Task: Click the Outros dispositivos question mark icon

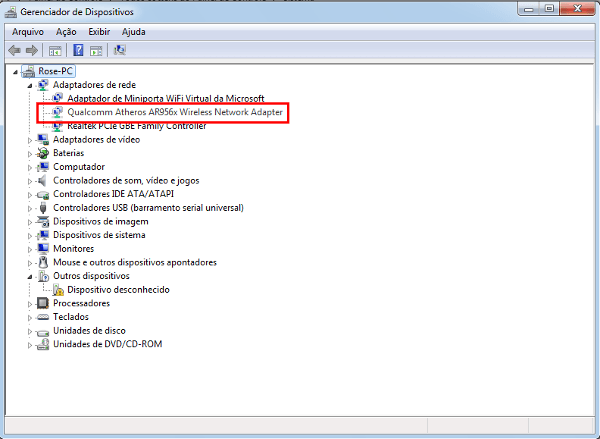Action: [43, 276]
